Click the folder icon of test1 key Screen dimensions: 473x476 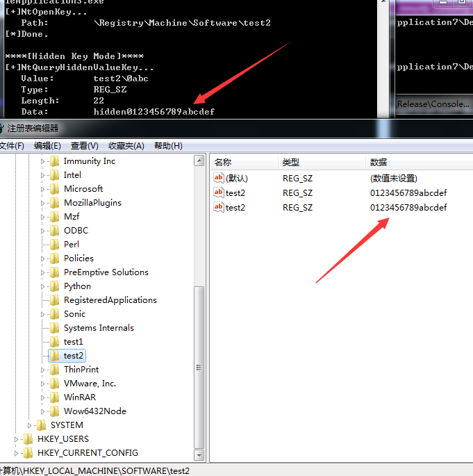point(55,342)
